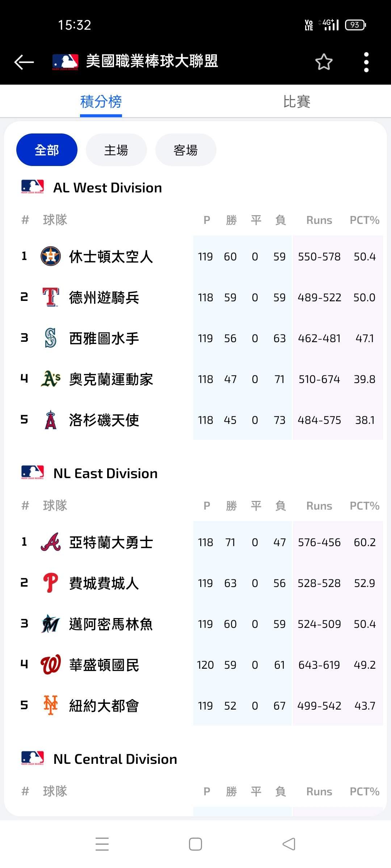Click the Oakland A's logo
Viewport: 391px width, 868px height.
tap(51, 379)
